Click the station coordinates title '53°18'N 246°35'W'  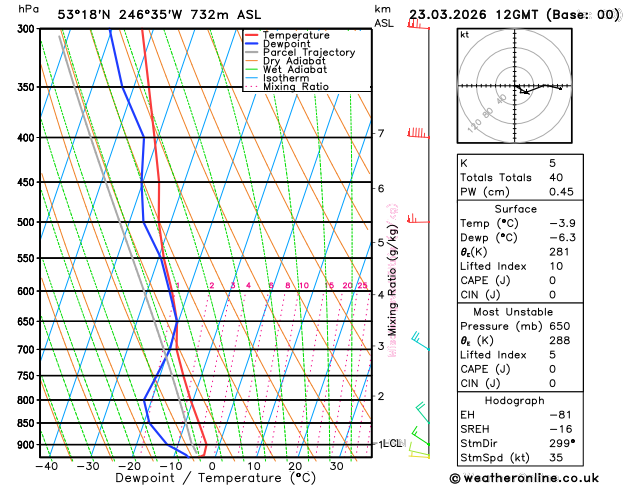coord(120,15)
